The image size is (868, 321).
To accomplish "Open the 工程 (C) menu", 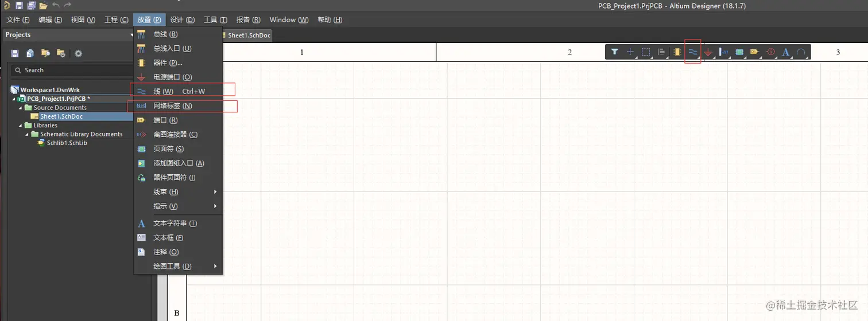I will (116, 19).
